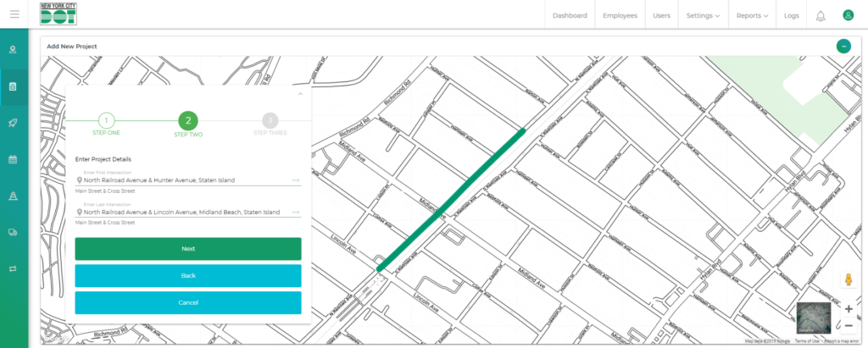The width and height of the screenshot is (868, 348).
Task: Go to the Employees page
Action: click(620, 15)
